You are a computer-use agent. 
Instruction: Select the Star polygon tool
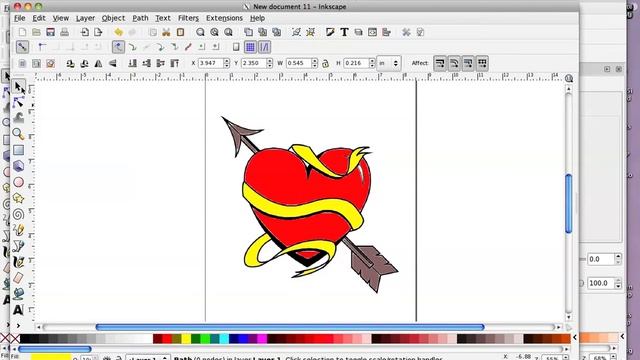18,198
